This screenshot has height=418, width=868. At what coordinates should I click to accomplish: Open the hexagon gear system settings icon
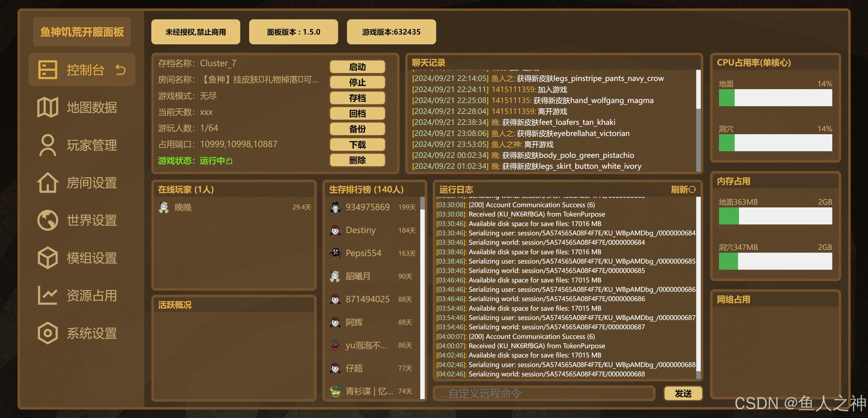[48, 333]
